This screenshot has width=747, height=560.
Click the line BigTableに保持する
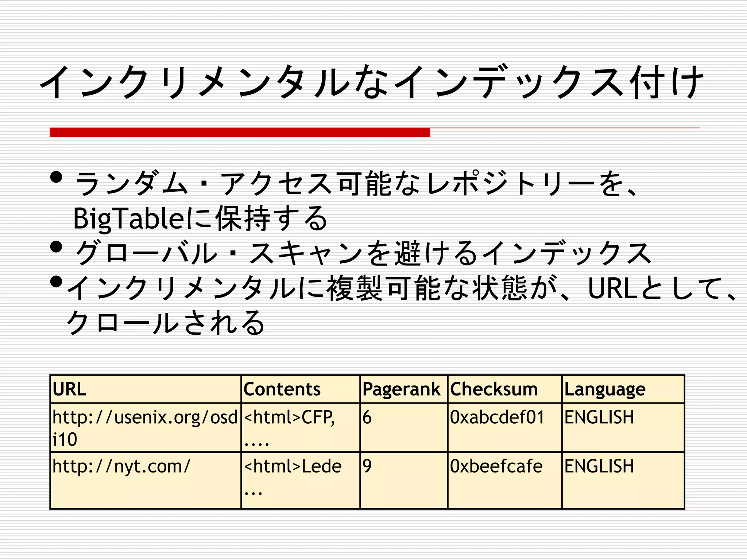pos(201,218)
